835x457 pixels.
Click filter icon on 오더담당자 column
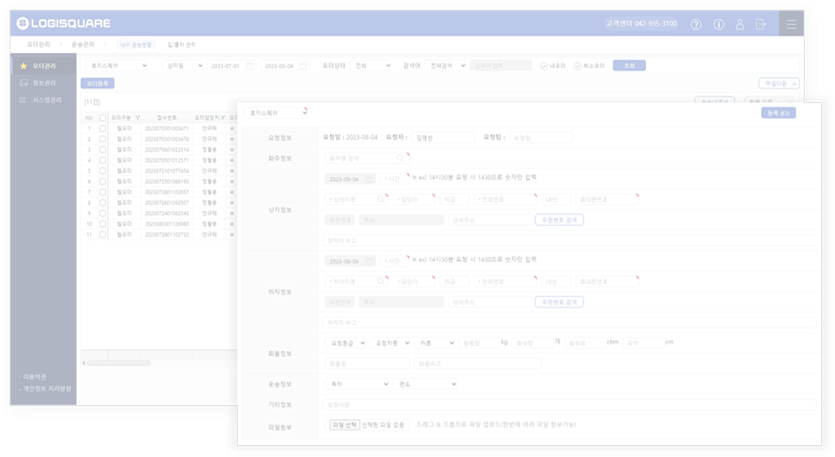222,118
